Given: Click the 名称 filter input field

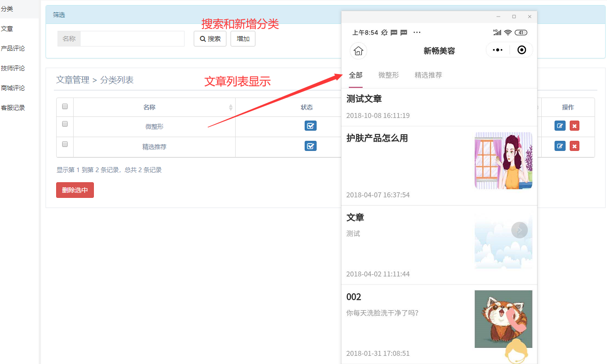Looking at the screenshot, I should [x=132, y=39].
